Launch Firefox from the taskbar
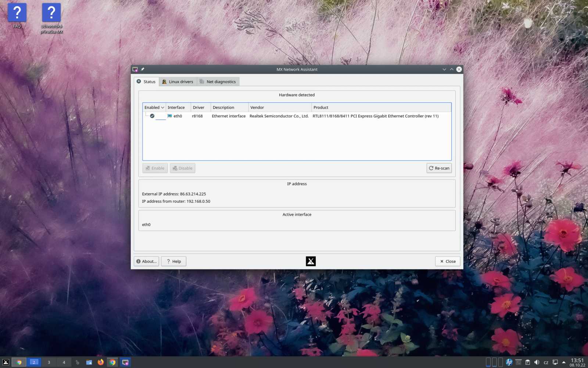This screenshot has width=588, height=368. tap(101, 362)
